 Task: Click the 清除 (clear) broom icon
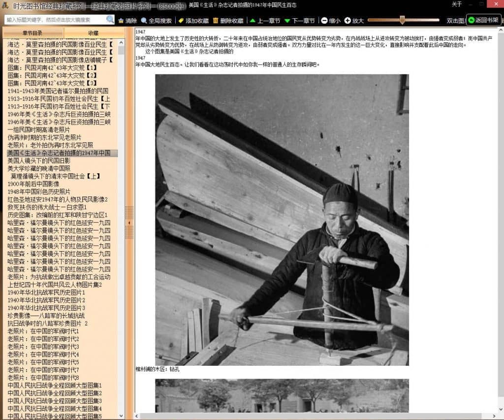[121, 21]
